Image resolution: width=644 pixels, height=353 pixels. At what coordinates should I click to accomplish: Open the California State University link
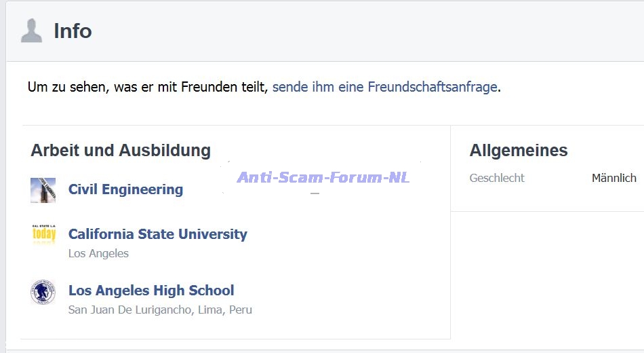click(157, 234)
